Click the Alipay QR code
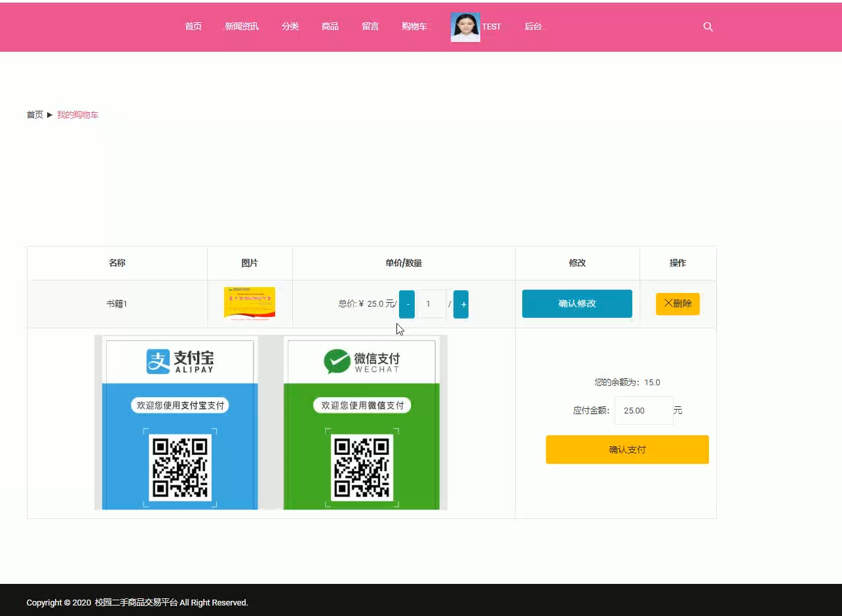 pos(180,468)
